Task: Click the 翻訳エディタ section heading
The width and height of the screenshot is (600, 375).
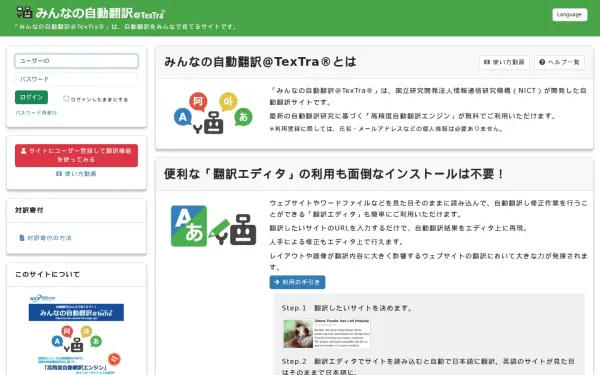Action: point(334,174)
